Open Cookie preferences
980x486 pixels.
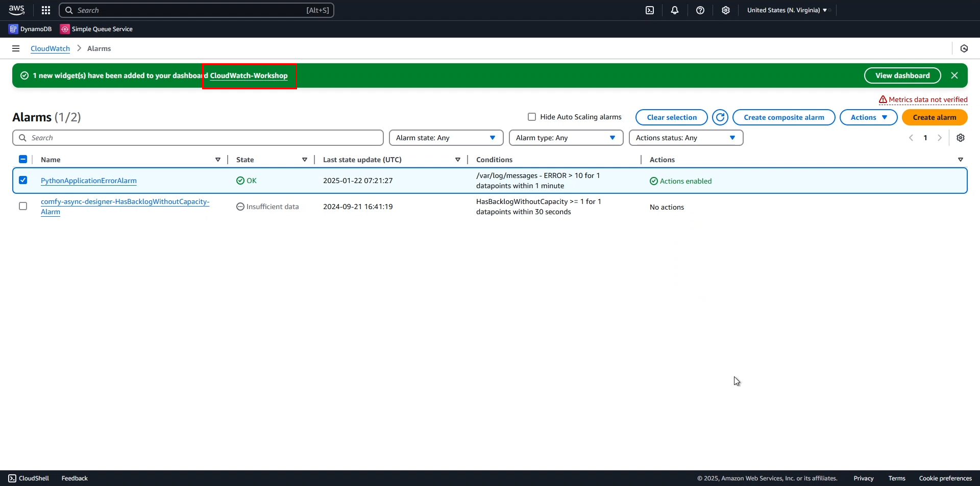click(945, 478)
